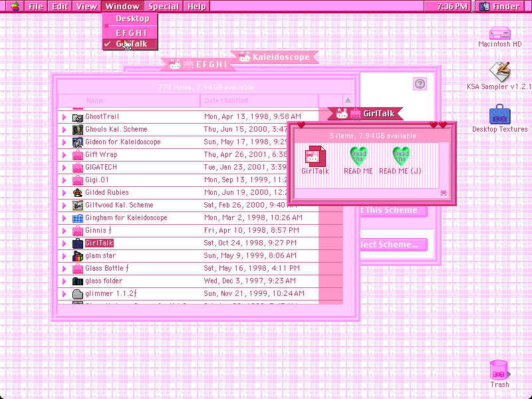Click the GirlTalk window title bar

point(366,114)
